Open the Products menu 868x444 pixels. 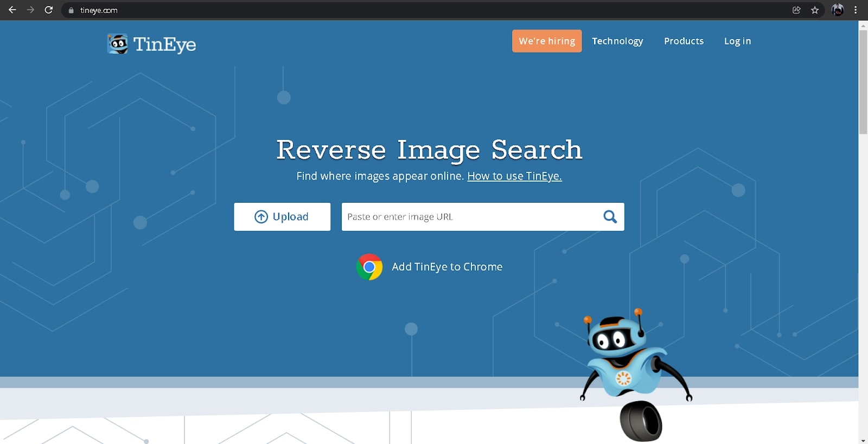click(684, 41)
